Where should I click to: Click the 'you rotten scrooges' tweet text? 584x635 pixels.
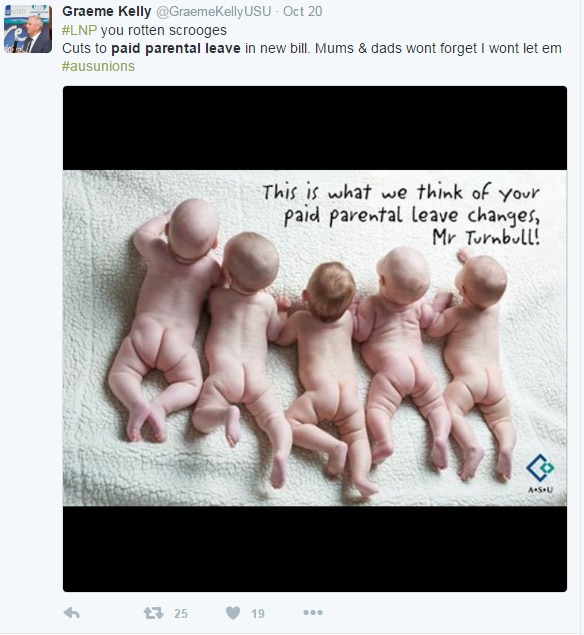point(164,30)
